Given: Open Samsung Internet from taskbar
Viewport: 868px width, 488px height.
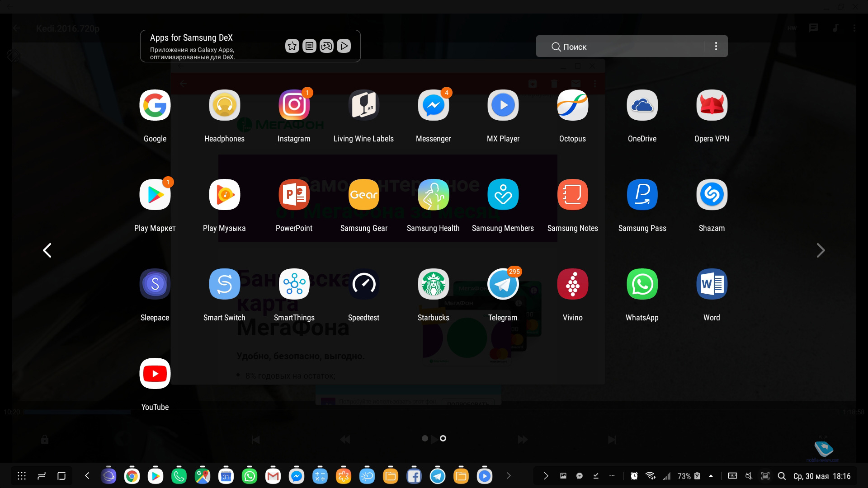Looking at the screenshot, I should (108, 476).
